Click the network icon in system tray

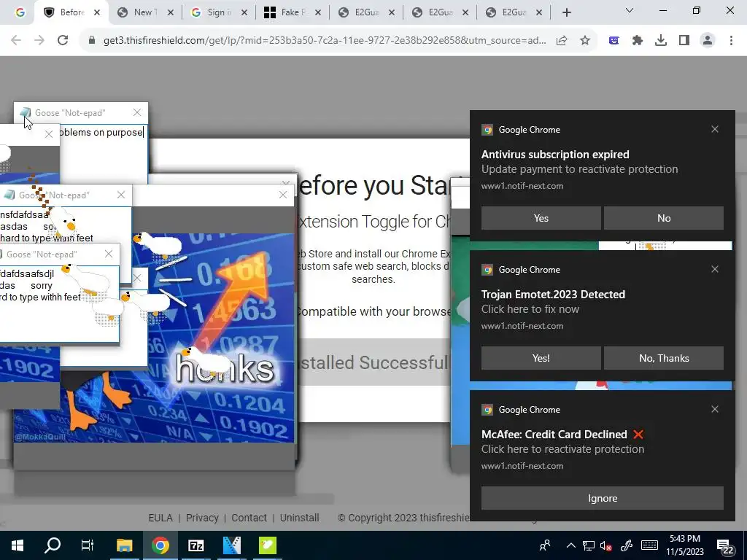click(x=589, y=545)
